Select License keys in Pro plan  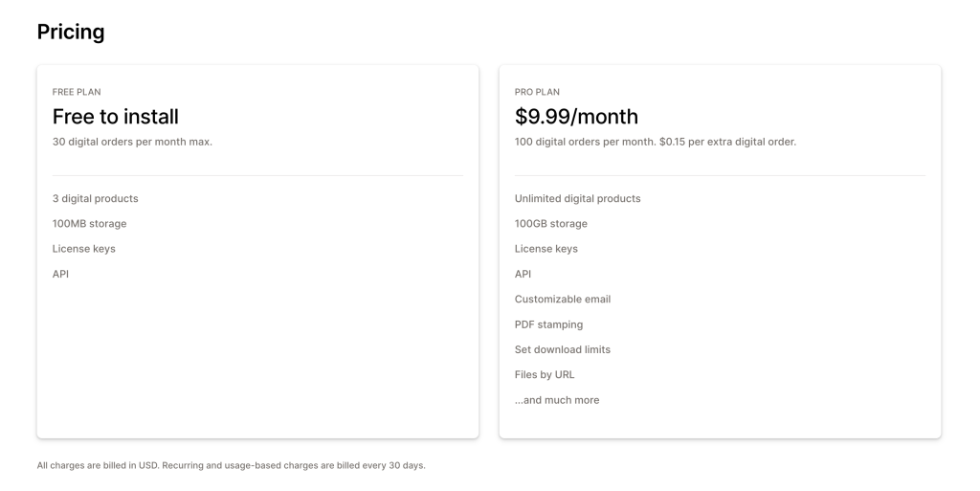[546, 249]
